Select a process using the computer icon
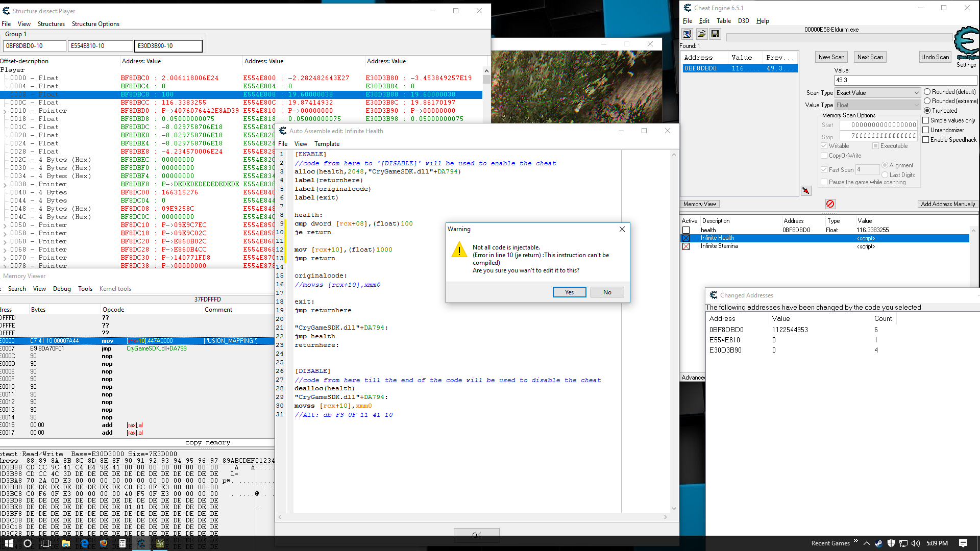980x551 pixels. click(687, 34)
